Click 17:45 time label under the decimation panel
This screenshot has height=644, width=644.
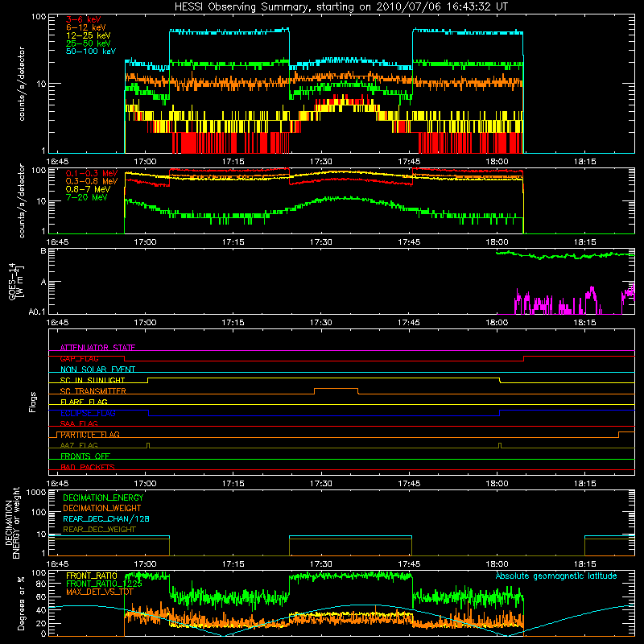click(409, 564)
